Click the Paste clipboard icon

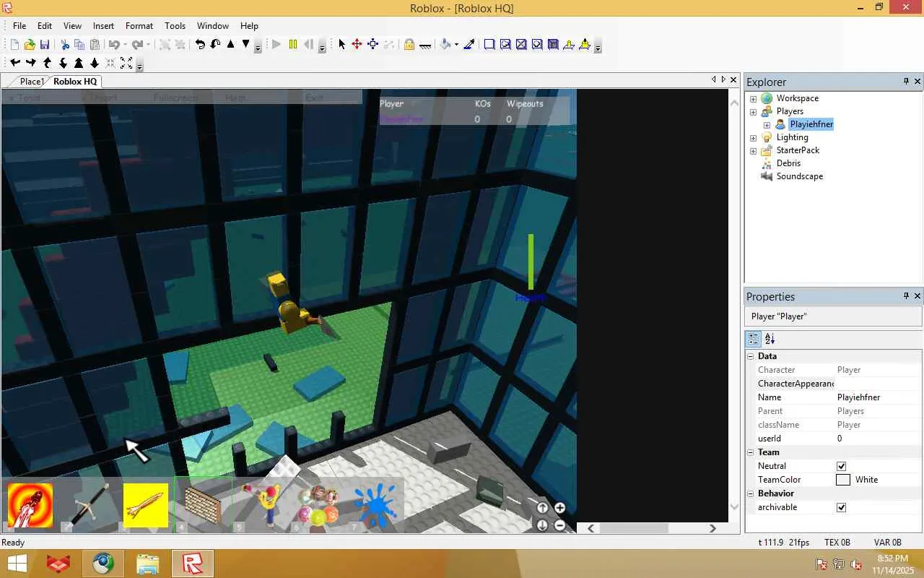95,45
